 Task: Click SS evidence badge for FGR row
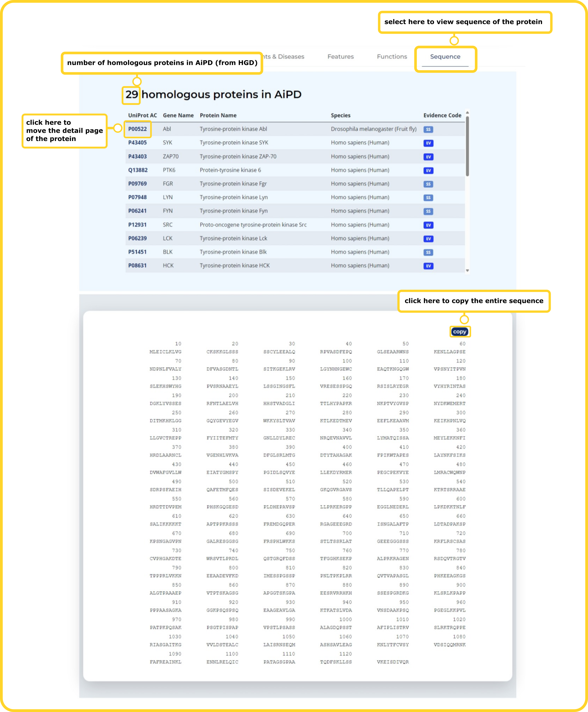click(429, 184)
